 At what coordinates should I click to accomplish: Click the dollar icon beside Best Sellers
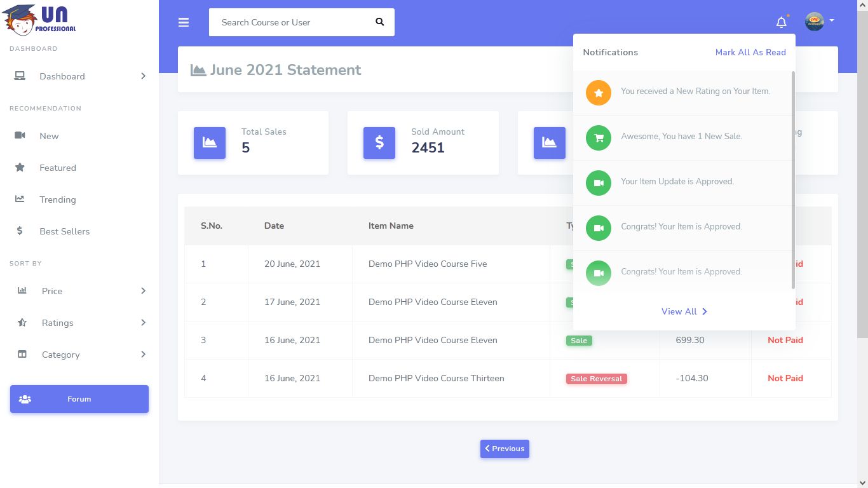point(20,231)
